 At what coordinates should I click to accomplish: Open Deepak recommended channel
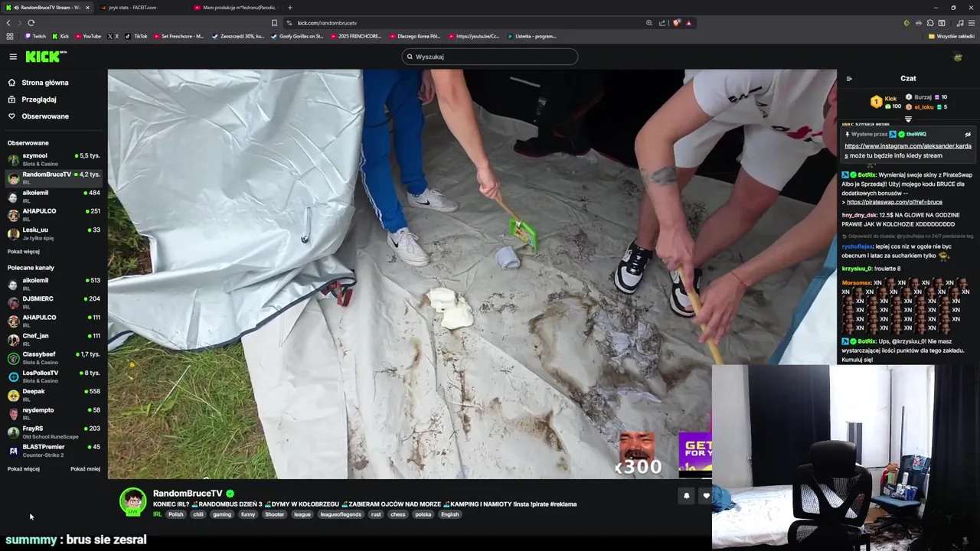[x=54, y=395]
